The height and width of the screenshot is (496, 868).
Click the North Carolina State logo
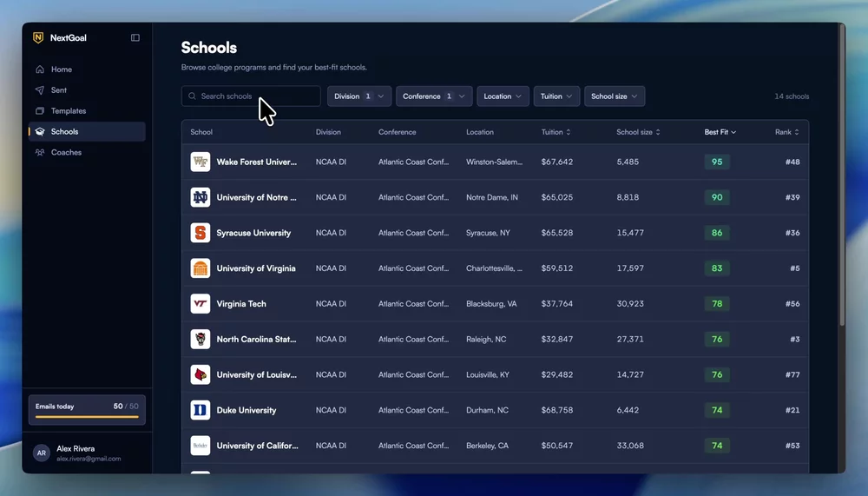pos(201,339)
